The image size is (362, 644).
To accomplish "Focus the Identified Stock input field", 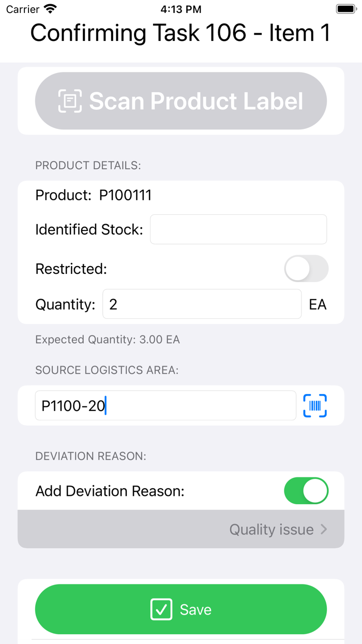I will click(238, 229).
